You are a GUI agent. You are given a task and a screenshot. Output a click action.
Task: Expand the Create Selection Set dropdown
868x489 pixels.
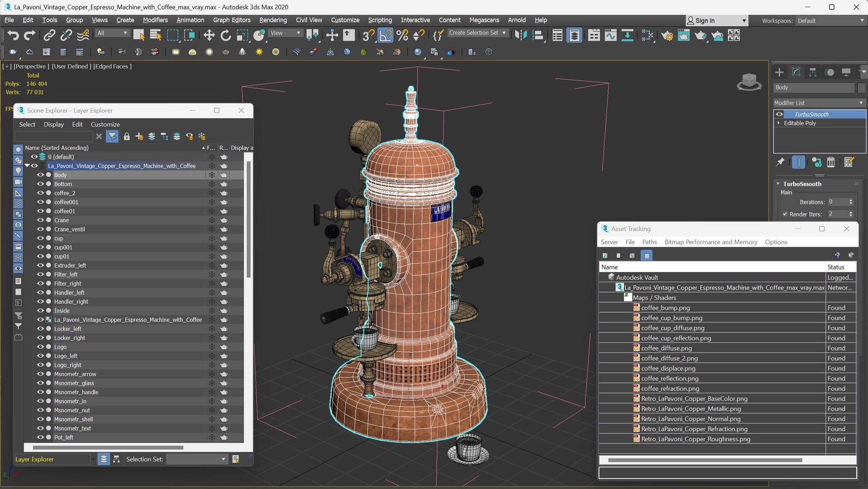click(504, 33)
